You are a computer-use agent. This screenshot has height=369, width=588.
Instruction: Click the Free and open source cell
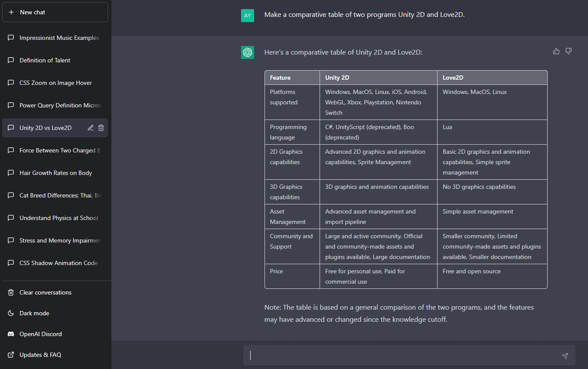(492, 276)
